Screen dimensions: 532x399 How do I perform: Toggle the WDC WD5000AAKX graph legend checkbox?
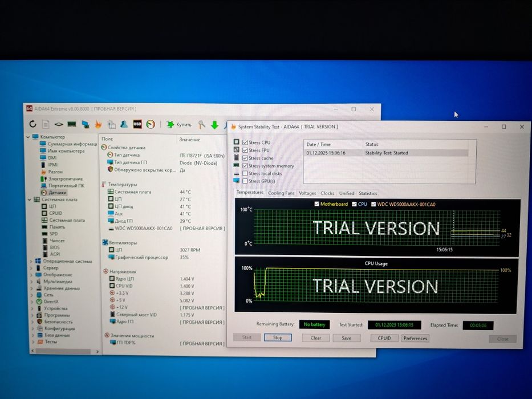click(x=373, y=204)
